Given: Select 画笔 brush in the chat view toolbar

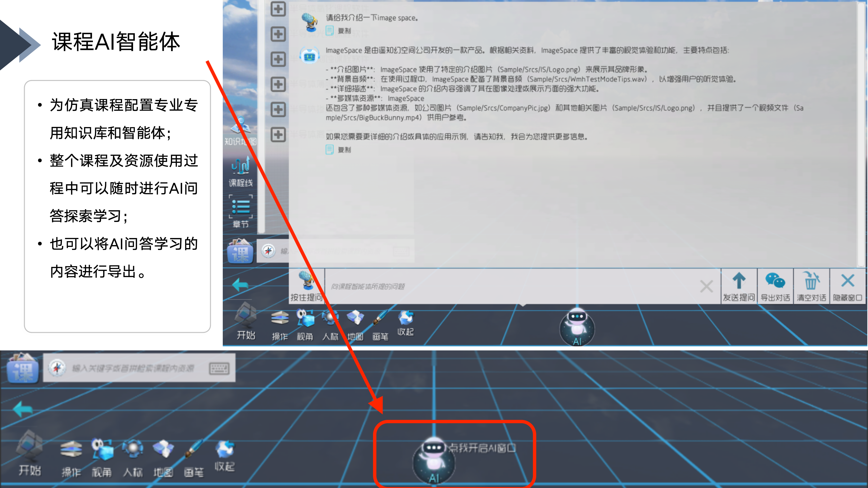Looking at the screenshot, I should click(380, 325).
